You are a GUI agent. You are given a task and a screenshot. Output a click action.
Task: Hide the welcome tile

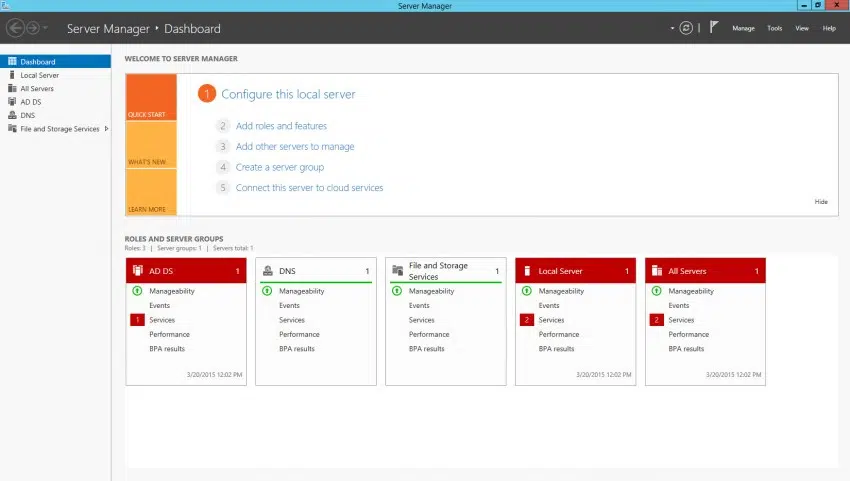point(821,202)
